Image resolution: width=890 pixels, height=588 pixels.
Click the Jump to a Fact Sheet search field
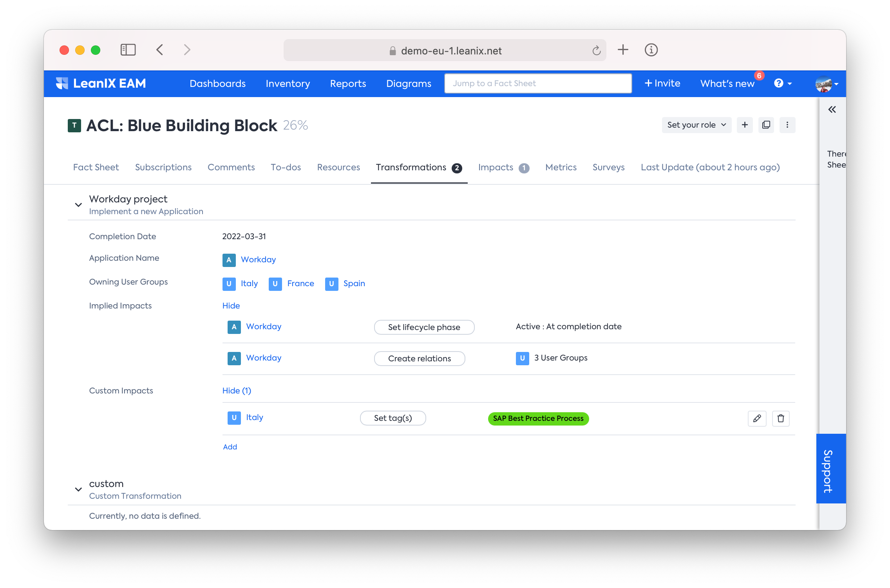coord(538,83)
